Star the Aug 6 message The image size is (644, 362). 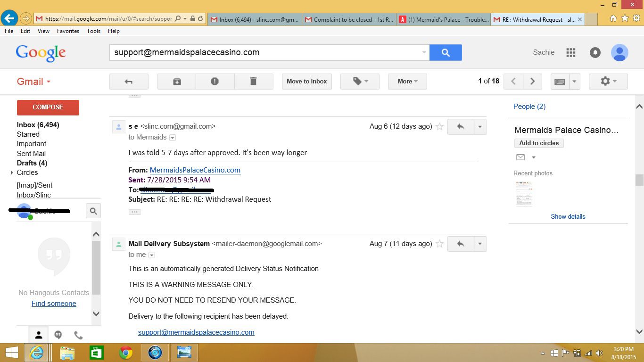pyautogui.click(x=439, y=126)
